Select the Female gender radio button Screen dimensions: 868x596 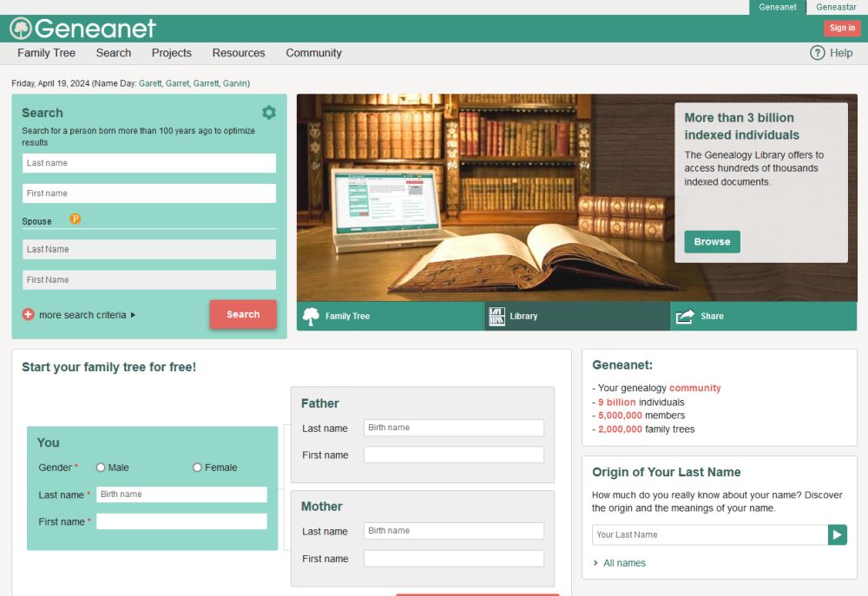point(197,468)
